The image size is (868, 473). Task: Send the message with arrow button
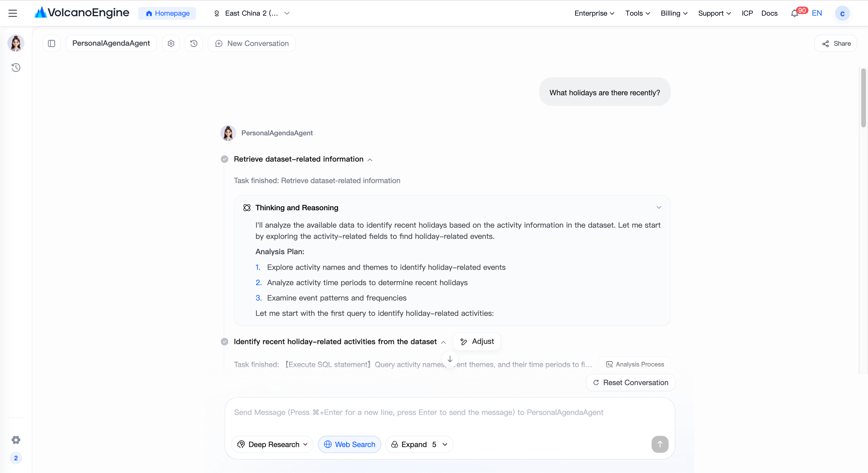(x=660, y=444)
